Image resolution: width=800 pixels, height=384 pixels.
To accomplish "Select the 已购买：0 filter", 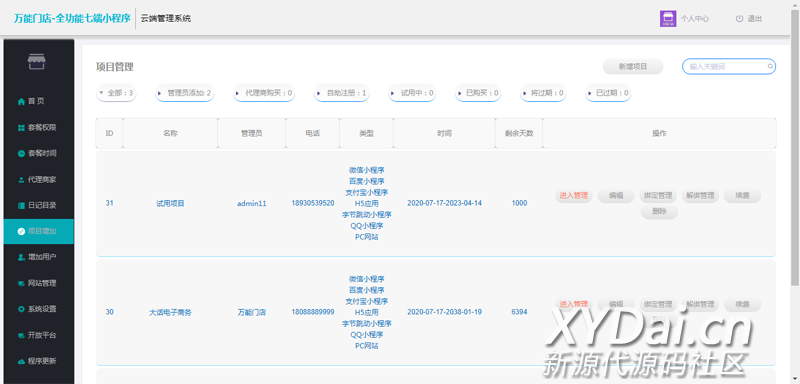I will 478,93.
